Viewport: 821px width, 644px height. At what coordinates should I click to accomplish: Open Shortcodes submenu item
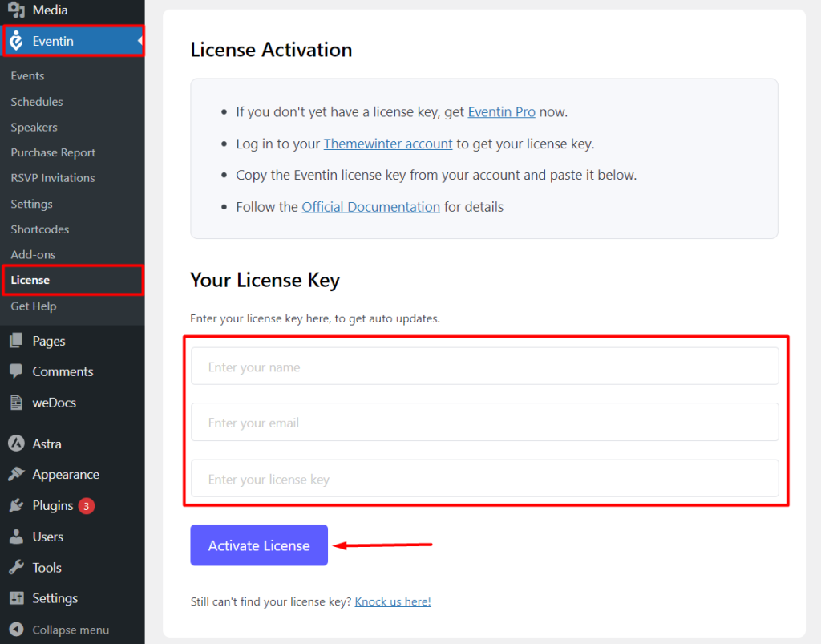click(40, 229)
